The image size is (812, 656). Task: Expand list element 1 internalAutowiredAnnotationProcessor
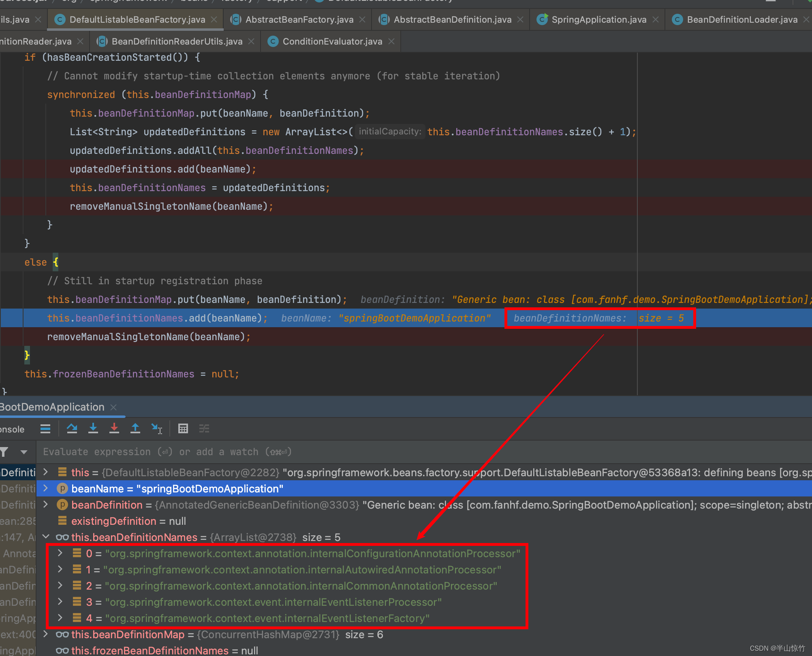60,569
